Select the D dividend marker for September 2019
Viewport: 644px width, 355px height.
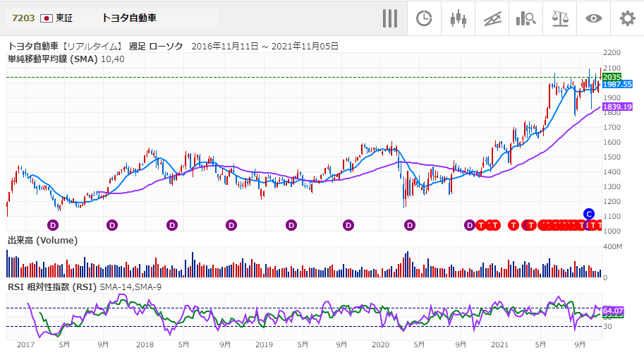348,225
